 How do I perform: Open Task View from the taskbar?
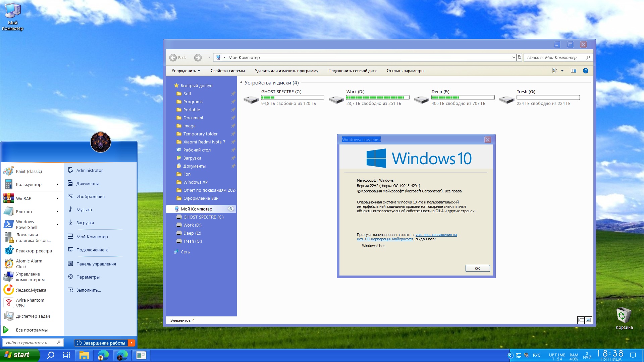pyautogui.click(x=67, y=355)
